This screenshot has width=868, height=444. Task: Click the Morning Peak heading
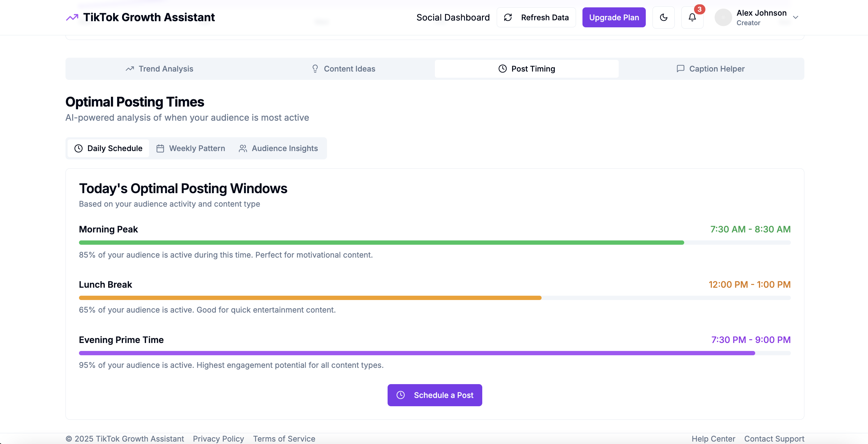click(x=108, y=229)
